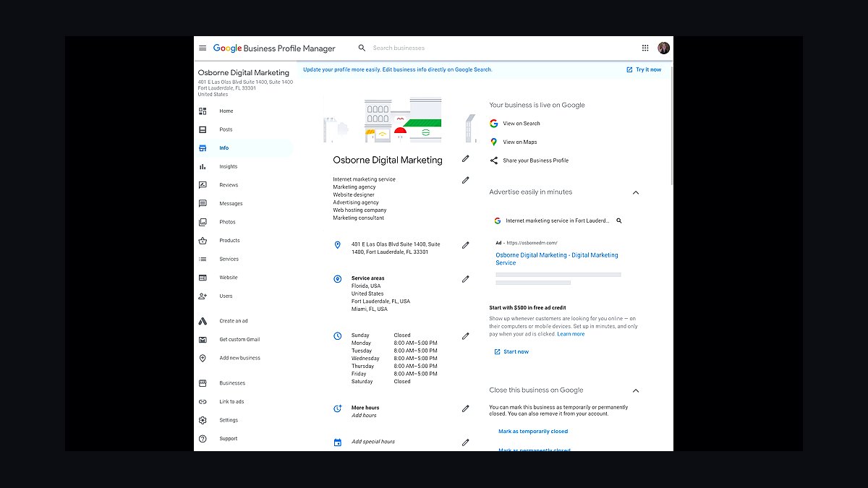
Task: Open the Osborne Digital Marketing ad title link
Action: coord(557,259)
